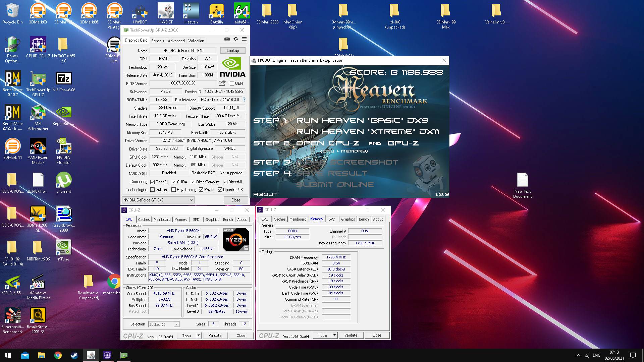Open BenchMate 0.10.7 desktop icon
This screenshot has width=644, height=362.
[12, 84]
